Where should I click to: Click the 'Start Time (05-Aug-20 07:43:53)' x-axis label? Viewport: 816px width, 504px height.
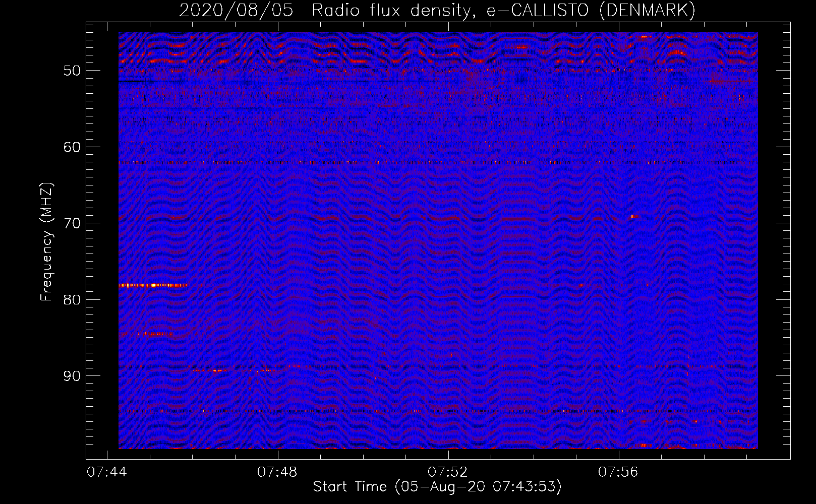point(437,487)
